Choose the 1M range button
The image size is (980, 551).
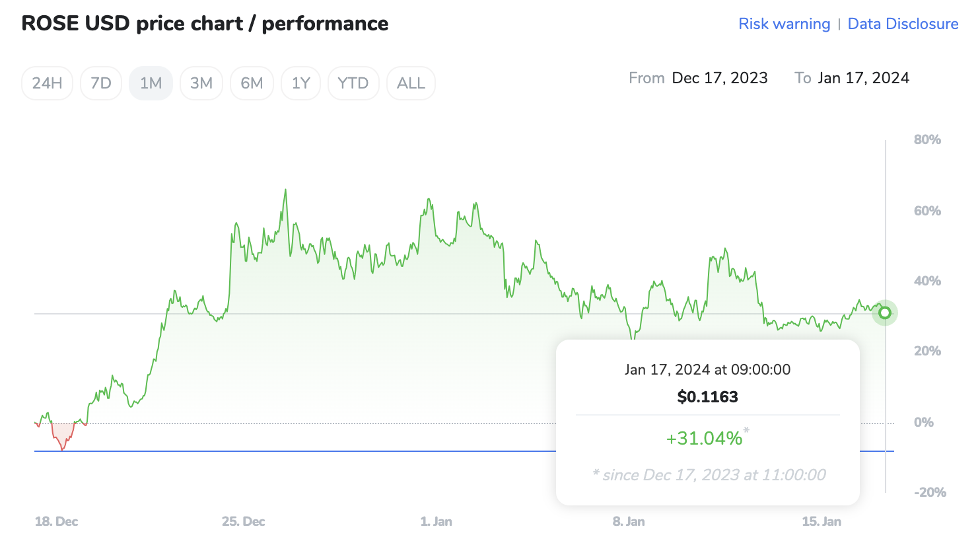click(x=151, y=83)
